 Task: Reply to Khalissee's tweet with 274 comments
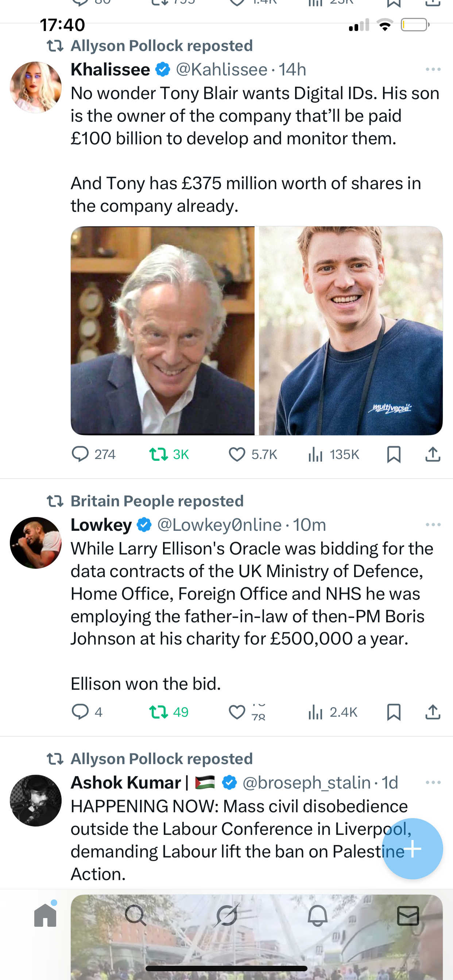coord(80,454)
